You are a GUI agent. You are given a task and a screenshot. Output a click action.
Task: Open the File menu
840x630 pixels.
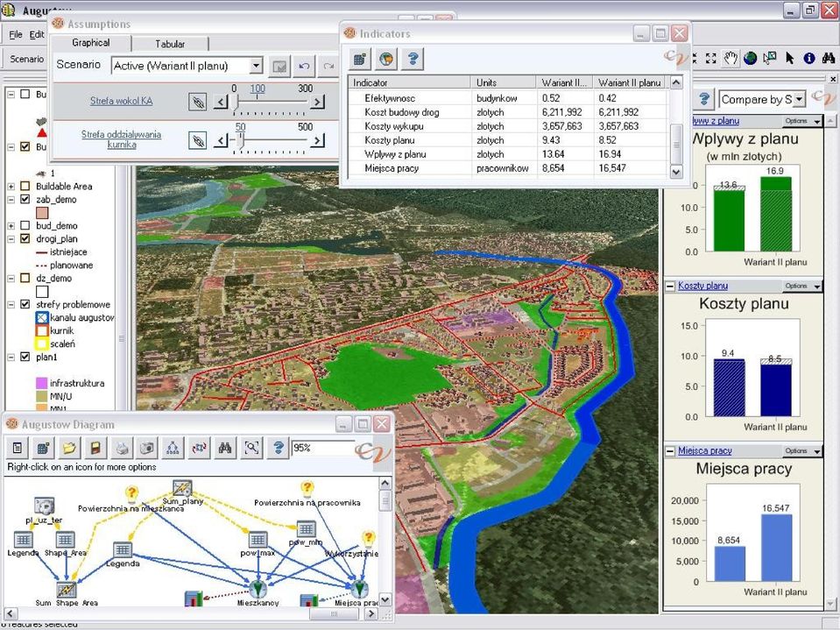(x=16, y=34)
